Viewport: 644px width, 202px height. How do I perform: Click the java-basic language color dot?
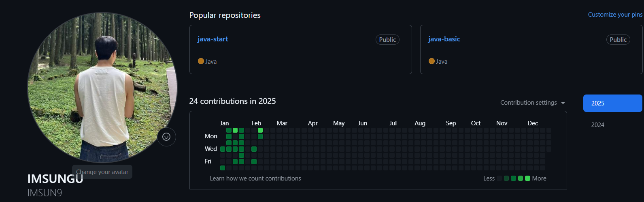[x=431, y=61]
